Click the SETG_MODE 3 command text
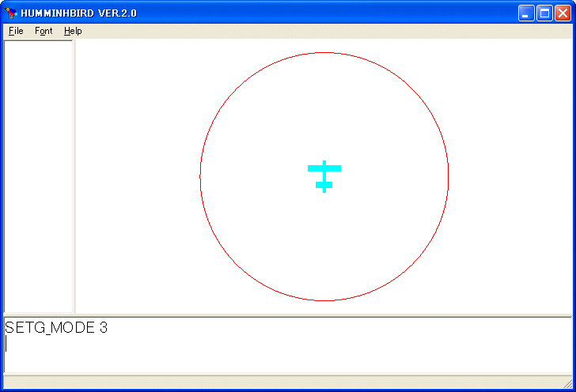This screenshot has width=576, height=392. (56, 327)
